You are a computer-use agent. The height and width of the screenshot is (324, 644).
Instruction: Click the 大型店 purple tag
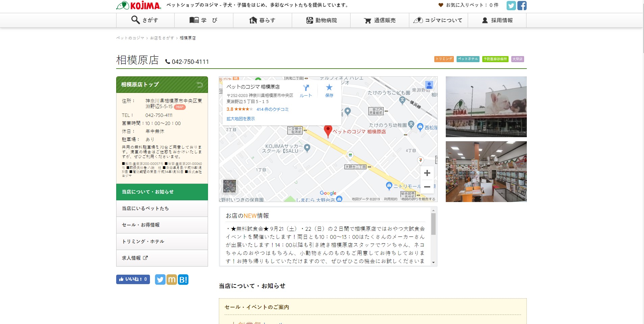point(517,59)
